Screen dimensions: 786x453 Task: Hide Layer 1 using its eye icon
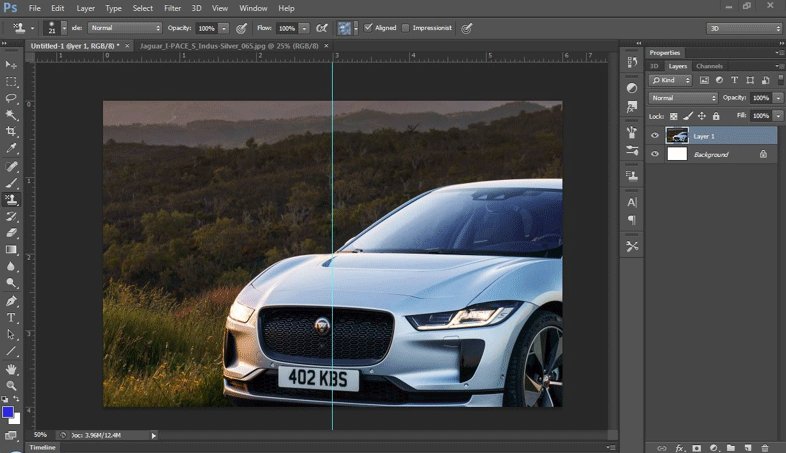656,136
